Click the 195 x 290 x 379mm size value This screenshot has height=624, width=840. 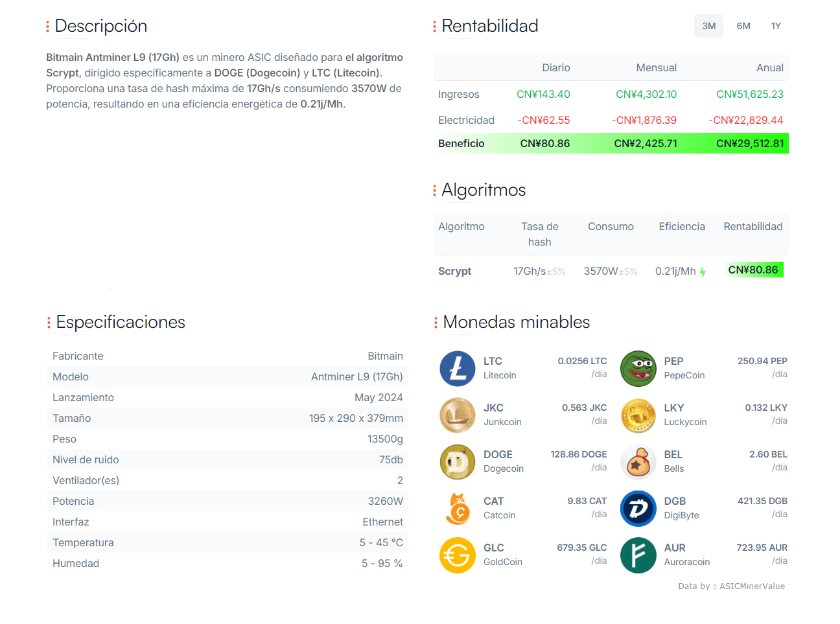(356, 418)
